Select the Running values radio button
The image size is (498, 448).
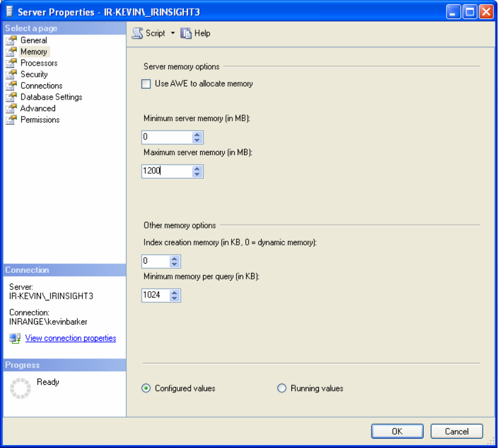coord(281,388)
